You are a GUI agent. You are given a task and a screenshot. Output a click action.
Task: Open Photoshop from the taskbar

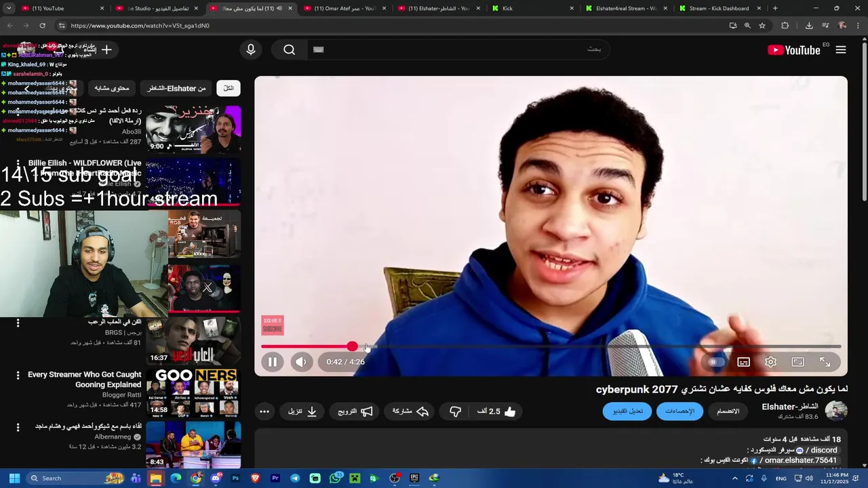click(x=235, y=479)
